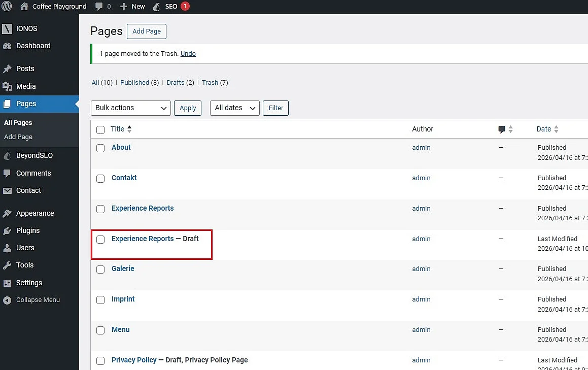The height and width of the screenshot is (370, 588).
Task: Open the About page title link
Action: 121,148
